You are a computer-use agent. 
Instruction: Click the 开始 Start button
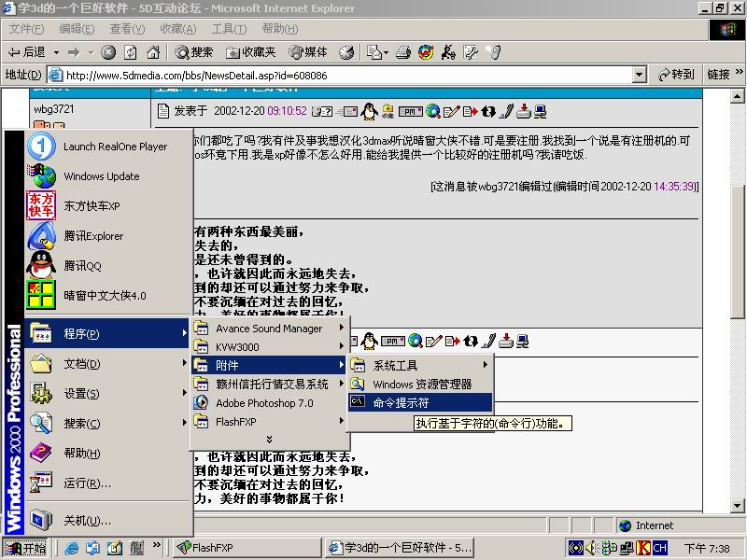pyautogui.click(x=26, y=548)
